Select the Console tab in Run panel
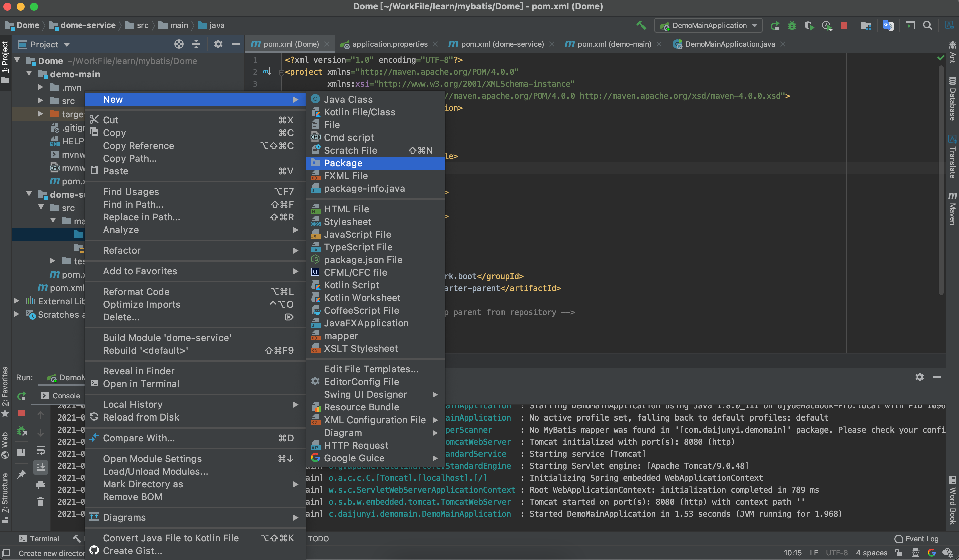Screen dimensions: 959x560 click(60, 396)
